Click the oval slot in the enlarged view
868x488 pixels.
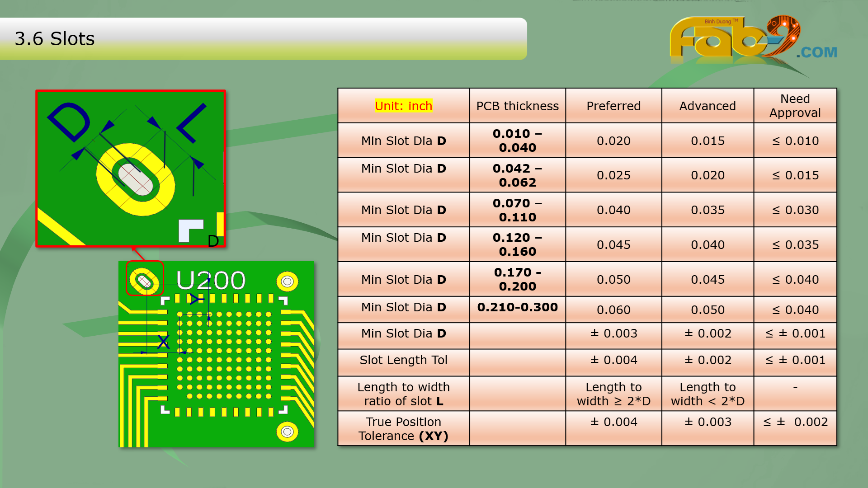tap(136, 179)
